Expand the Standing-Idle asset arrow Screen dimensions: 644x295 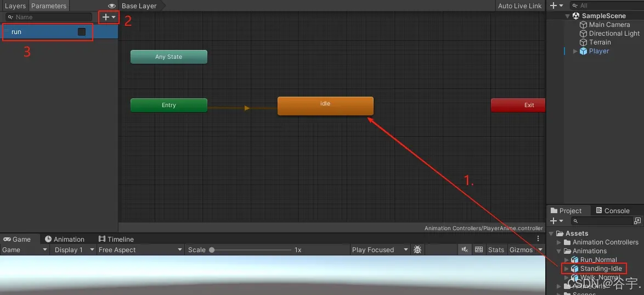[x=567, y=269]
